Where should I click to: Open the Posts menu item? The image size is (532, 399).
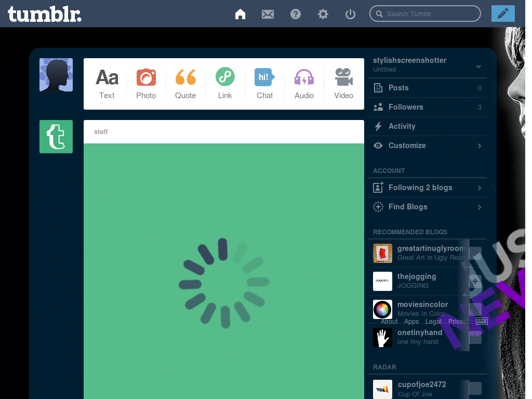coord(398,88)
